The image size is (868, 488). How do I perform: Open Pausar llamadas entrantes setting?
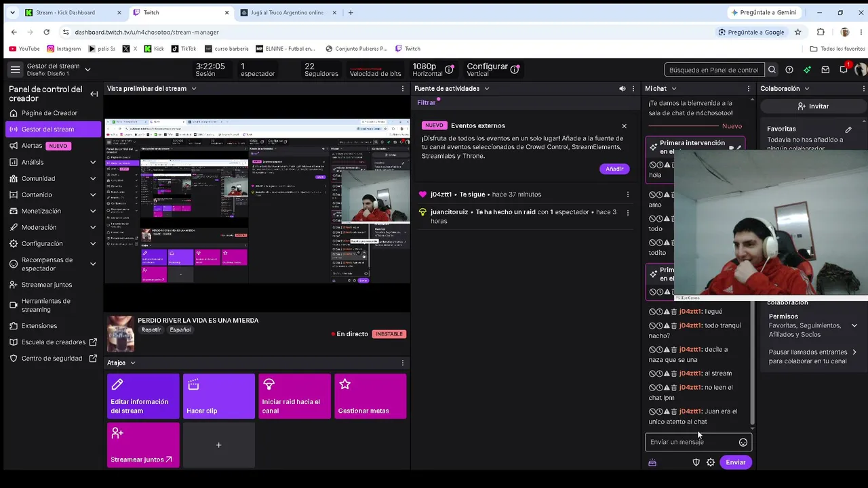(813, 357)
